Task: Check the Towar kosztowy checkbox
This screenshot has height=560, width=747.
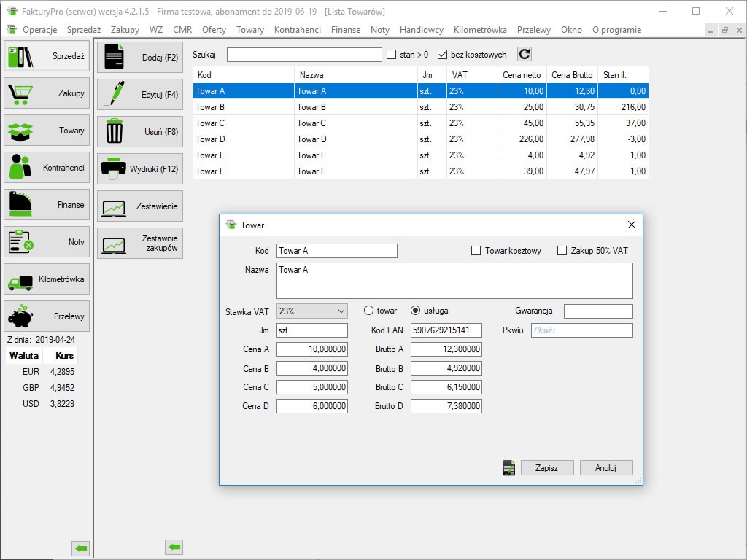Action: pos(476,251)
